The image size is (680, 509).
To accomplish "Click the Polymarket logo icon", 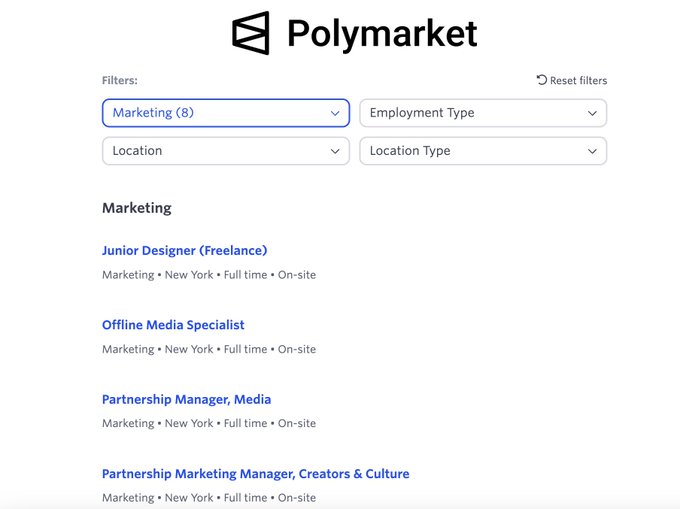I will click(x=251, y=33).
